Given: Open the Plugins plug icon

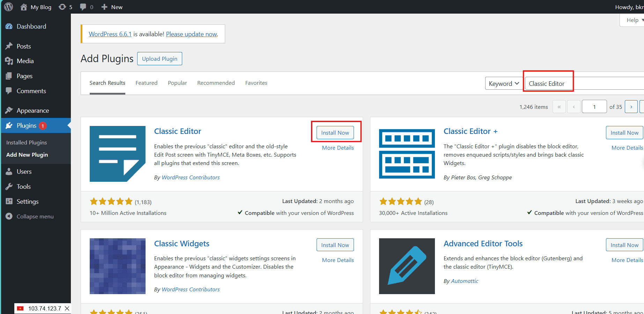Looking at the screenshot, I should (x=9, y=125).
